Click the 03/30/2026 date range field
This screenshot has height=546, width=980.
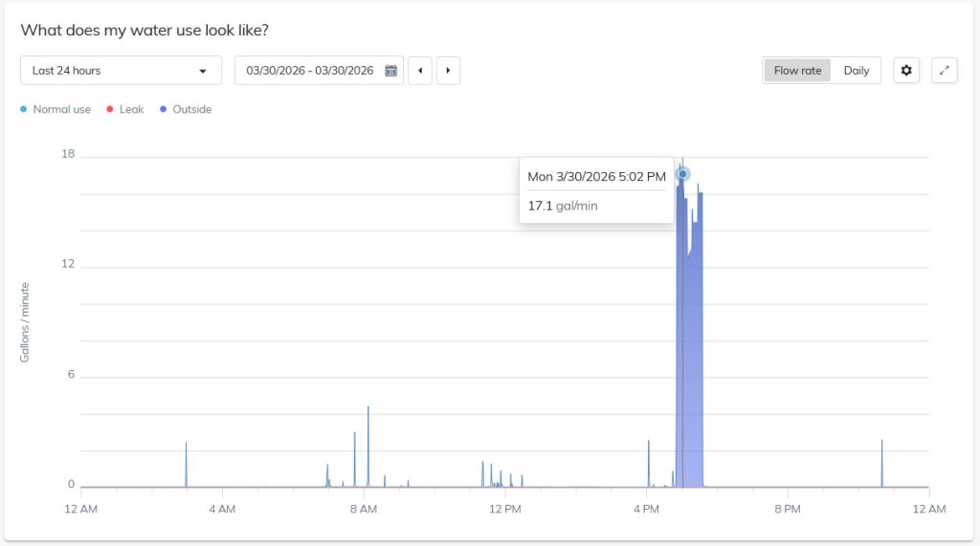coord(319,71)
